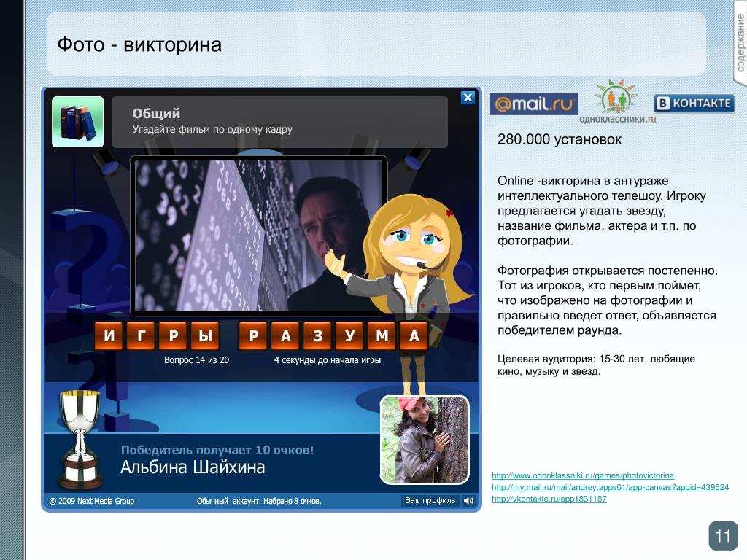The image size is (747, 560).
Task: Click the 'Вопрос 14 из 20' counter
Action: pyautogui.click(x=196, y=360)
